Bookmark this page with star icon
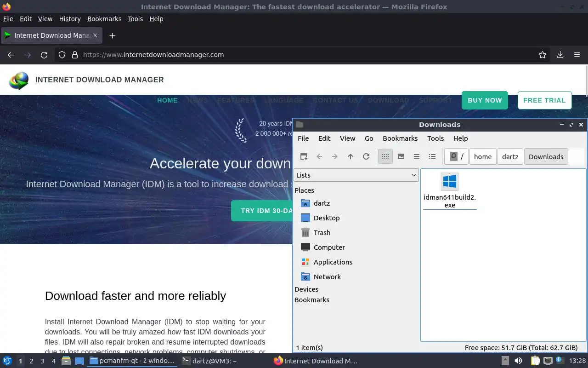 (x=543, y=55)
